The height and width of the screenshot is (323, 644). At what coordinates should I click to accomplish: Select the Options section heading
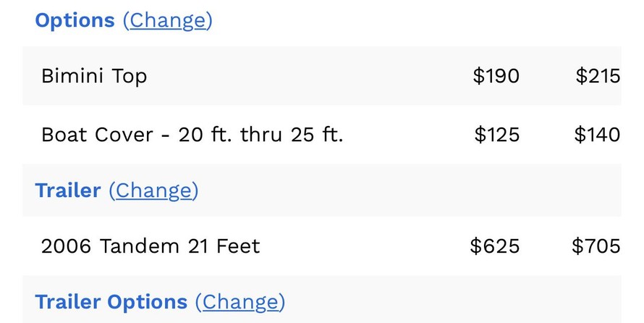point(75,20)
